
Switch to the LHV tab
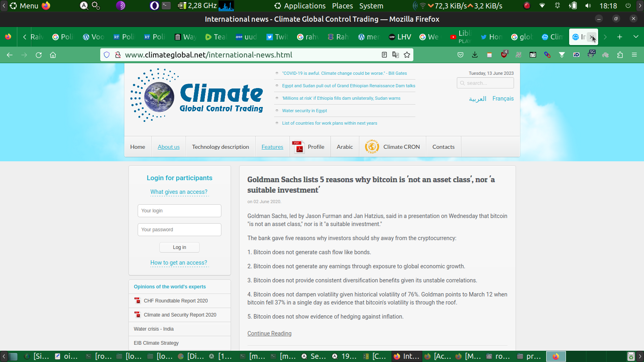click(400, 37)
